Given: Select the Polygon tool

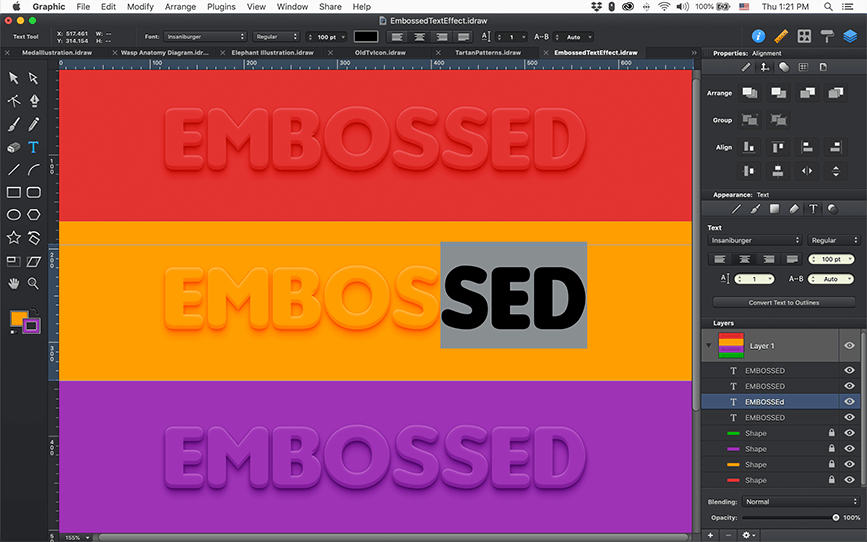Looking at the screenshot, I should (34, 215).
